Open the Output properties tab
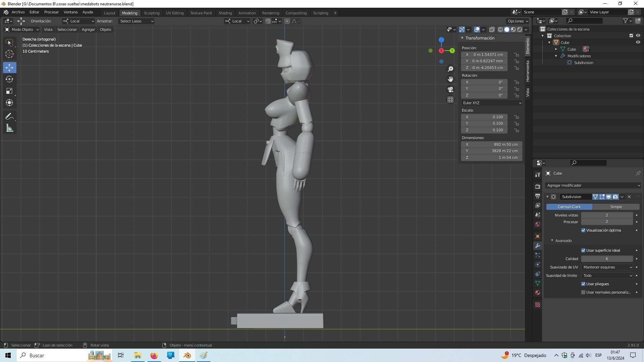 (538, 196)
